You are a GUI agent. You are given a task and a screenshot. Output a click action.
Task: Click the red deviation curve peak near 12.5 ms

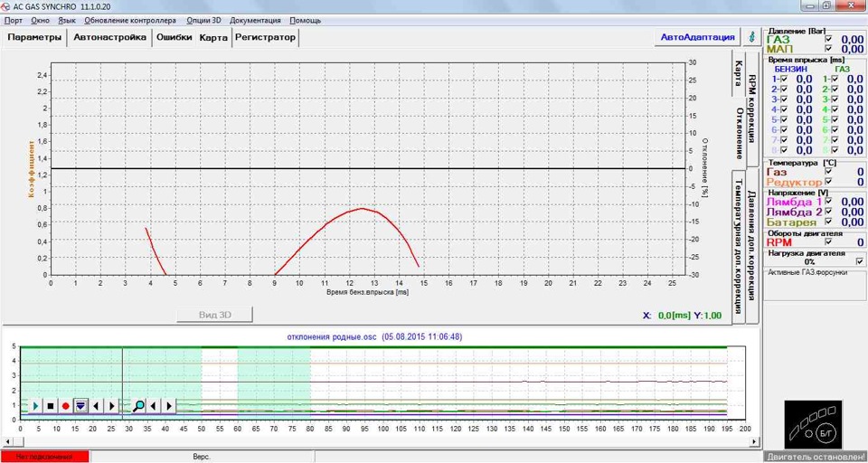click(x=362, y=208)
